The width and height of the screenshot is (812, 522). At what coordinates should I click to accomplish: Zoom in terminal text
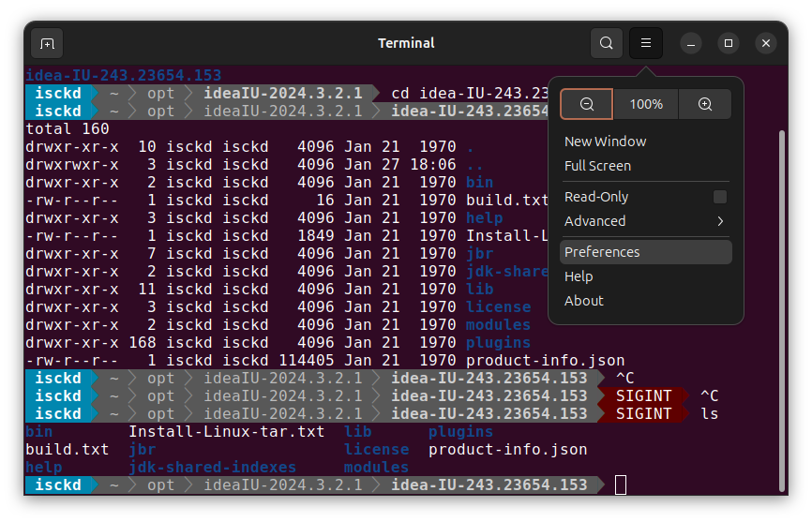click(x=705, y=104)
